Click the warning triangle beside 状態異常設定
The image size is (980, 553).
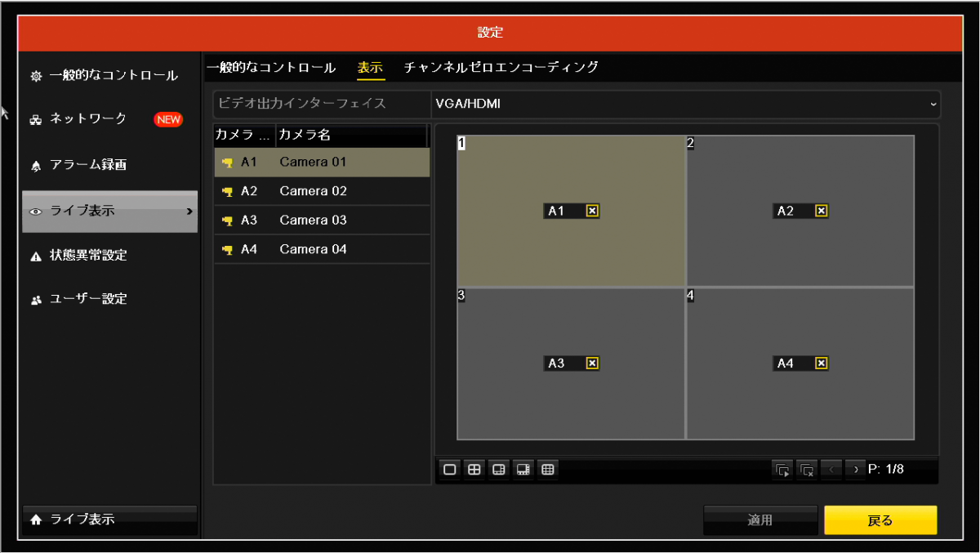(36, 256)
